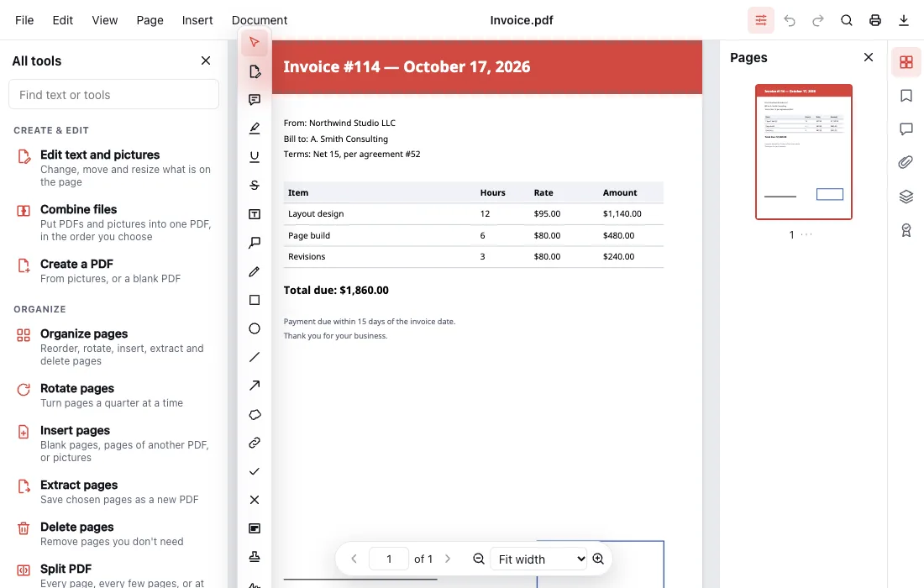Choose the edit document tool icon
The width and height of the screenshot is (924, 588).
pos(254,71)
